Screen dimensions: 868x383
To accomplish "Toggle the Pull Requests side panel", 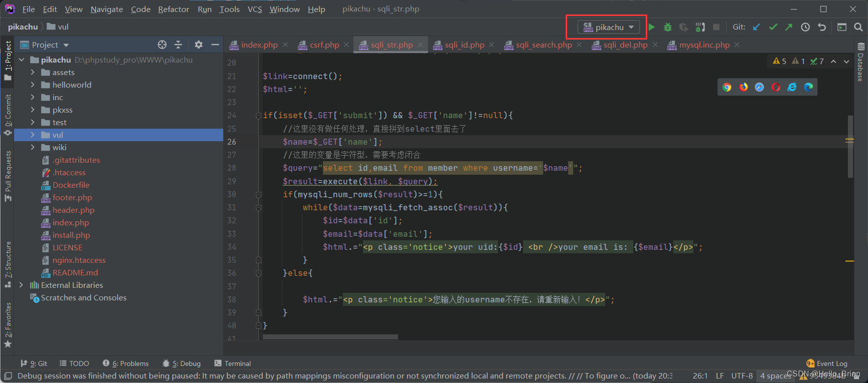I will pyautogui.click(x=8, y=176).
